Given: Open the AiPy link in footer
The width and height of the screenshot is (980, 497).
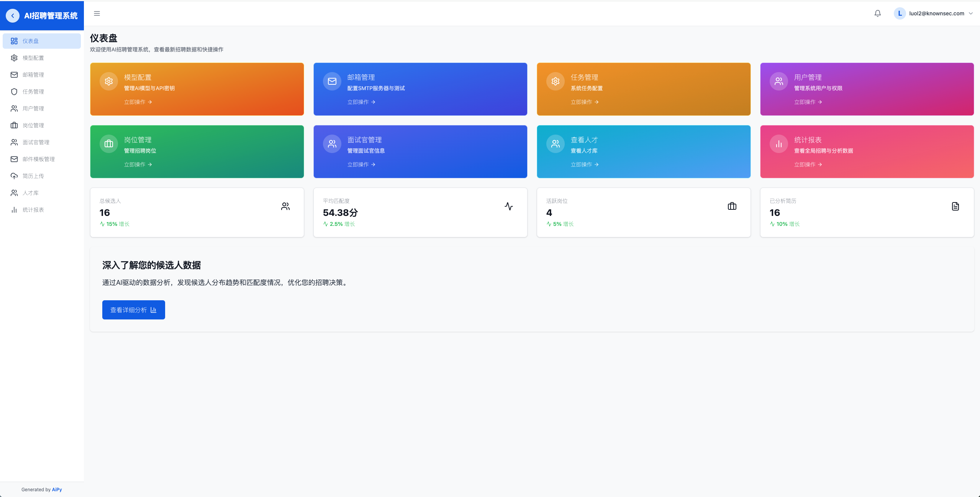Looking at the screenshot, I should (57, 490).
